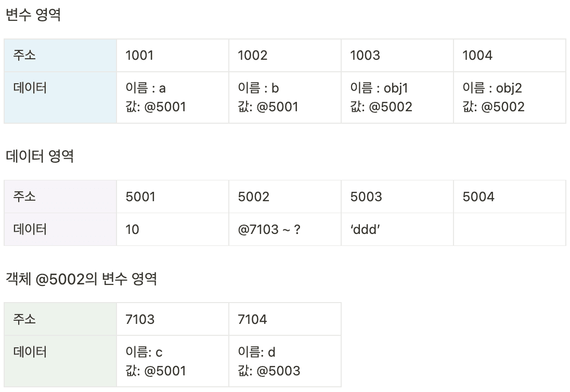Select the cell for variable b
The width and height of the screenshot is (570, 392).
click(x=285, y=97)
